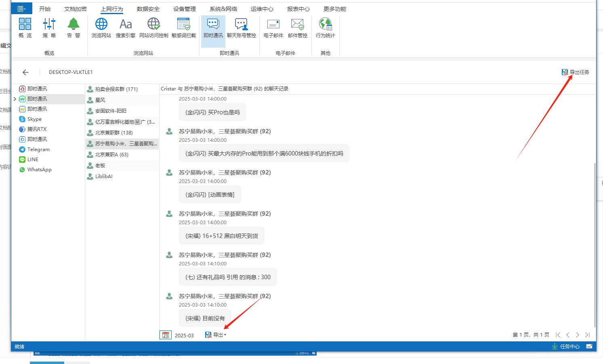Image resolution: width=603 pixels, height=364 pixels.
Task: Click the chat record vertical scrollbar
Action: [595, 242]
